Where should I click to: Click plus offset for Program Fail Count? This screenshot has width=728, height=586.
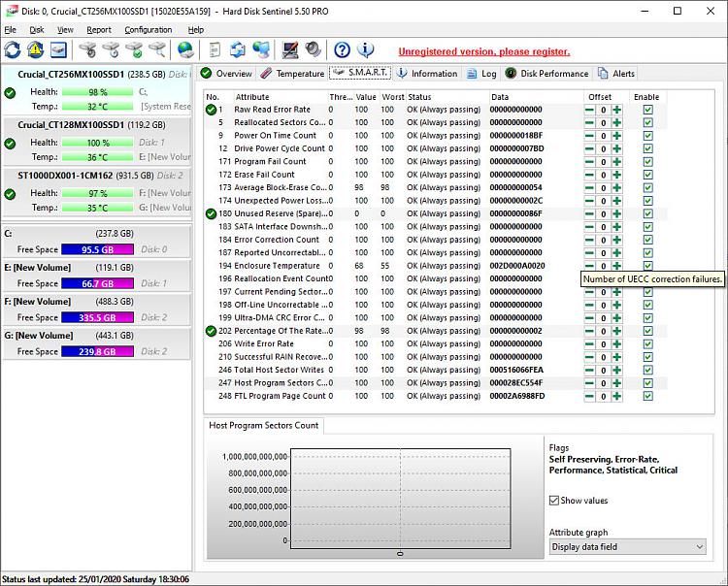(x=616, y=162)
